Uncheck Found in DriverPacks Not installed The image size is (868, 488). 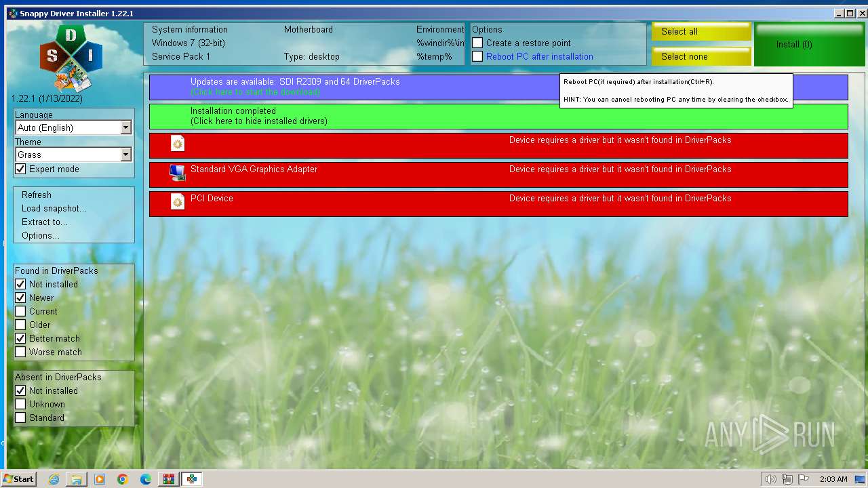tap(20, 284)
